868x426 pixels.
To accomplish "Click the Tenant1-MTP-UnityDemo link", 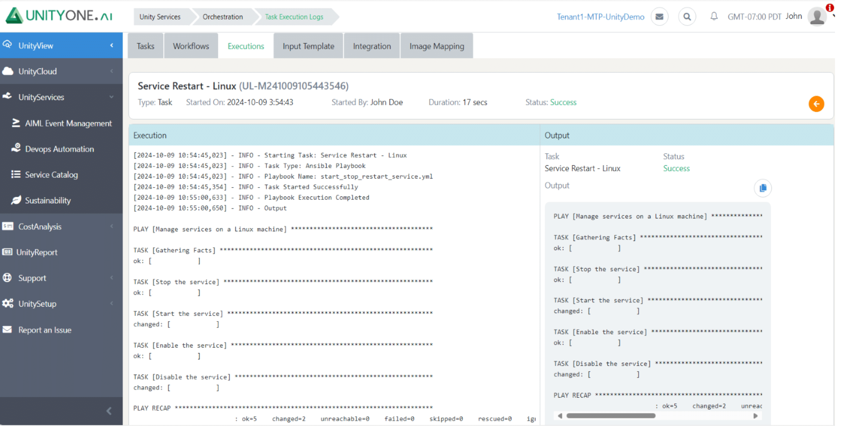I will pos(600,17).
